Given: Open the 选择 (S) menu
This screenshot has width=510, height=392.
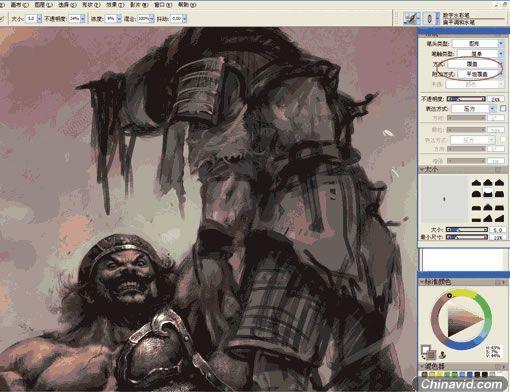Looking at the screenshot, I should pyautogui.click(x=67, y=5).
